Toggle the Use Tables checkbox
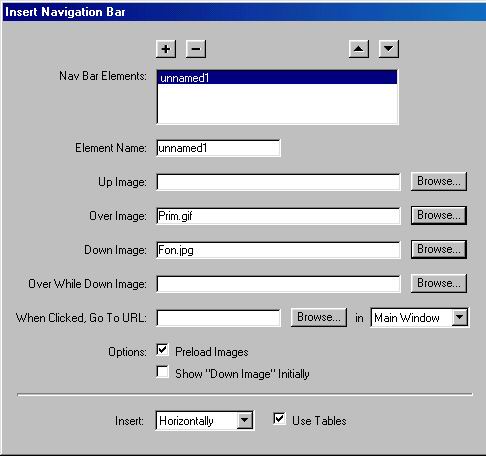486x456 pixels. (279, 419)
